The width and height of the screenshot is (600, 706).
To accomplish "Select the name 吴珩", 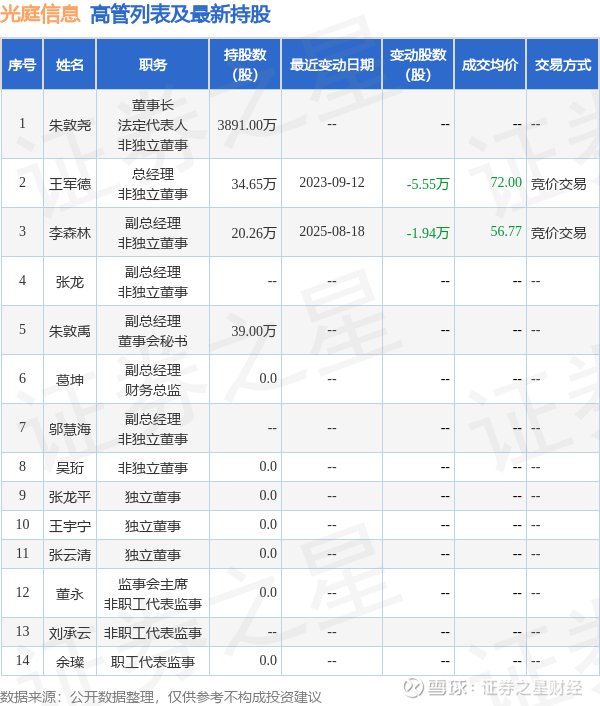I will pos(70,468).
